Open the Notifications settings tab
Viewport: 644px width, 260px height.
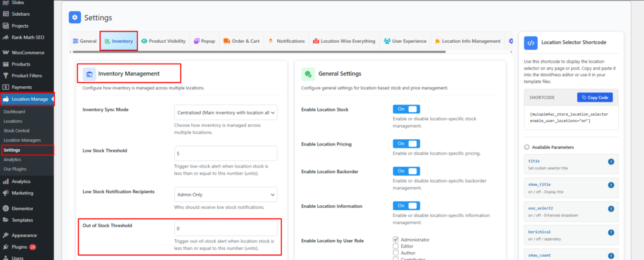click(286, 41)
